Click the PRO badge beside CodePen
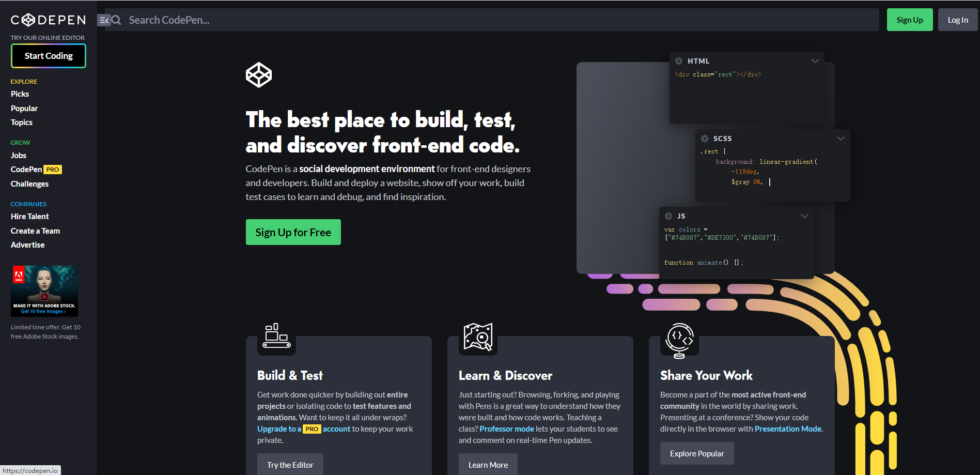Viewport: 980px width, 475px height. pos(53,170)
